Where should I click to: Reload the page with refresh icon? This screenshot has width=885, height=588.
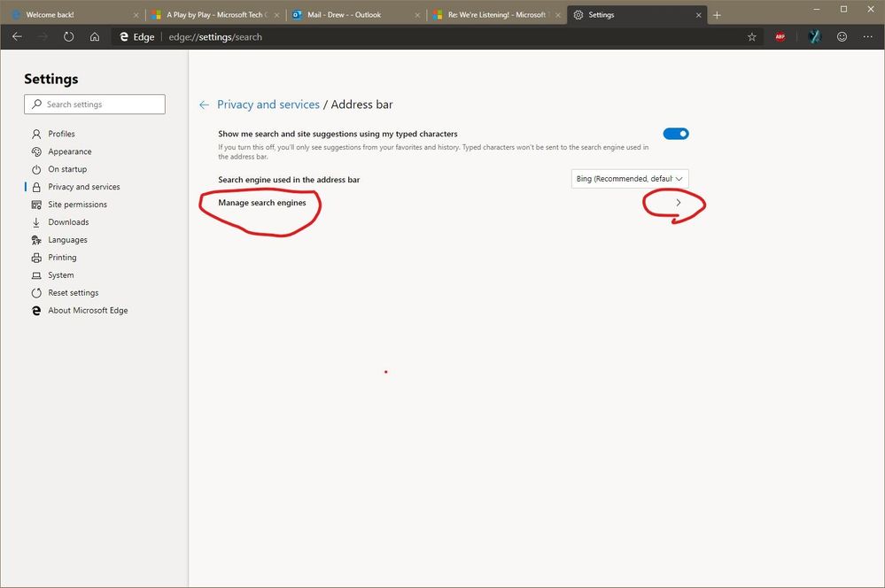click(x=68, y=36)
